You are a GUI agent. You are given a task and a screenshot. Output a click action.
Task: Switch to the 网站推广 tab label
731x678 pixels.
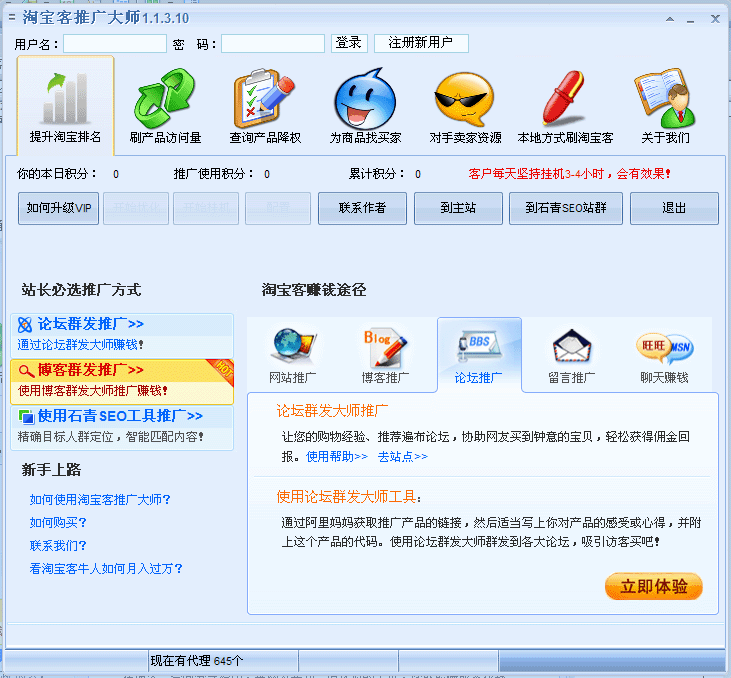293,378
